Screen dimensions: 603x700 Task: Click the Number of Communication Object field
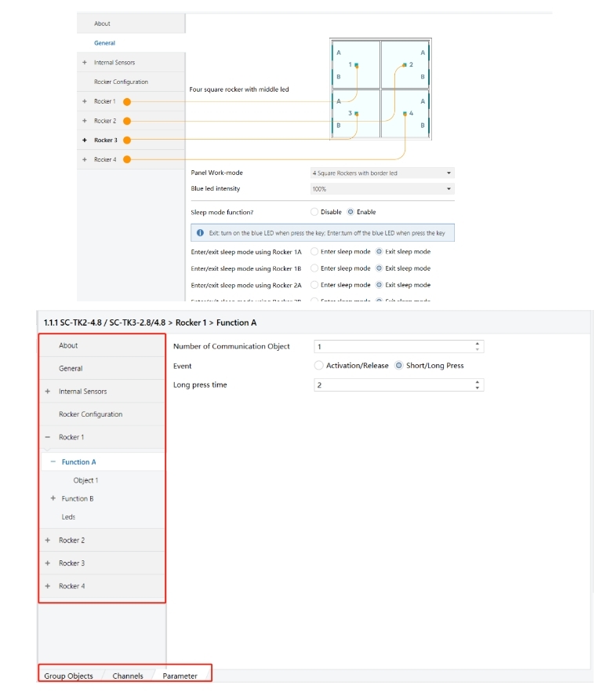(392, 346)
